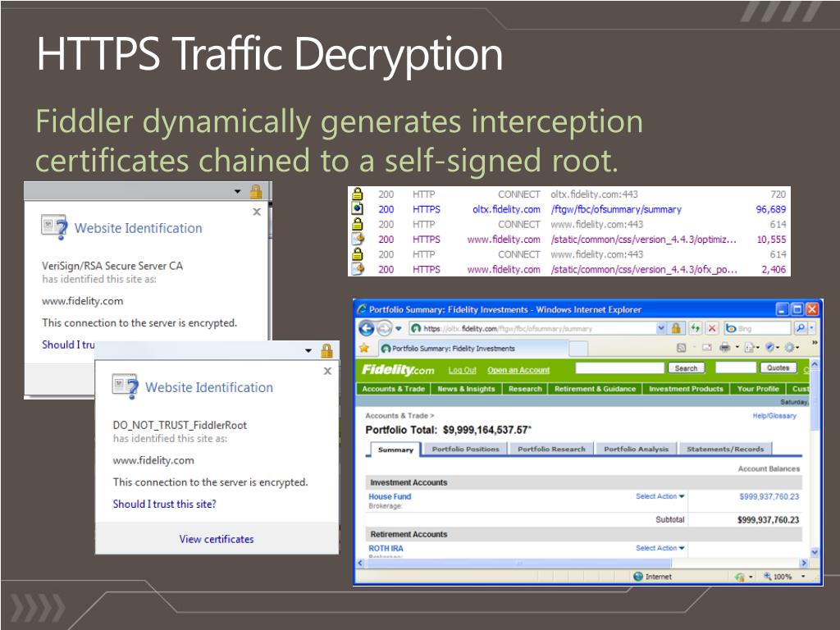Click the RSS feeds icon in IE toolbar
840x630 pixels.
(681, 348)
